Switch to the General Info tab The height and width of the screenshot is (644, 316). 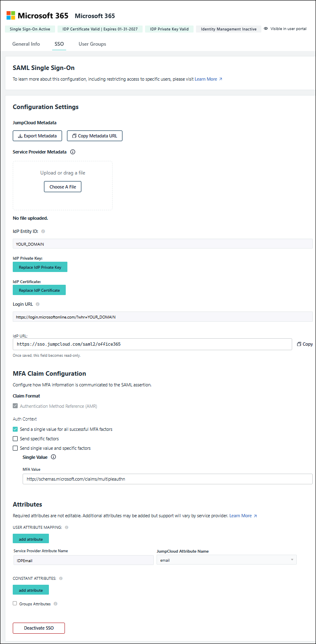point(26,44)
